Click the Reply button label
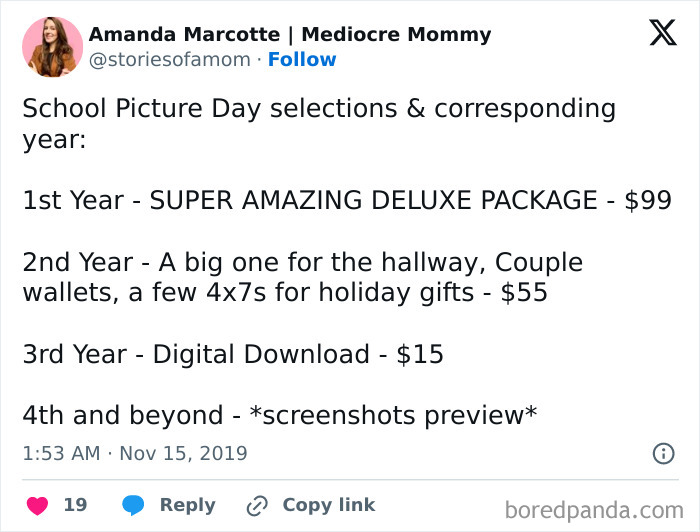This screenshot has height=532, width=700. [x=187, y=505]
